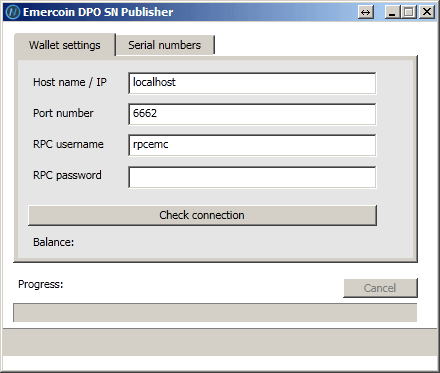Click the empty progress bar
This screenshot has height=373, width=440.
[x=215, y=313]
